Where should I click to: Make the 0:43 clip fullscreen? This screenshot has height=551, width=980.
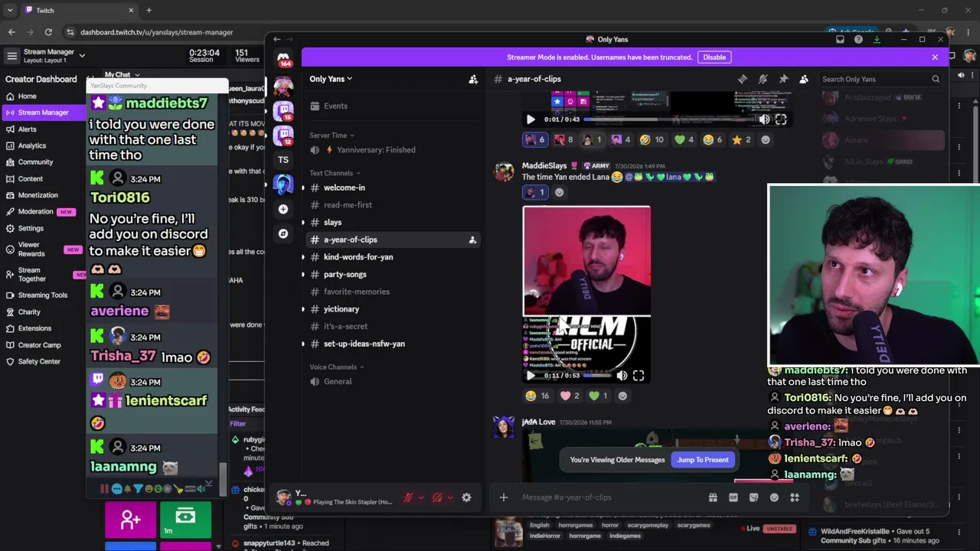point(781,119)
